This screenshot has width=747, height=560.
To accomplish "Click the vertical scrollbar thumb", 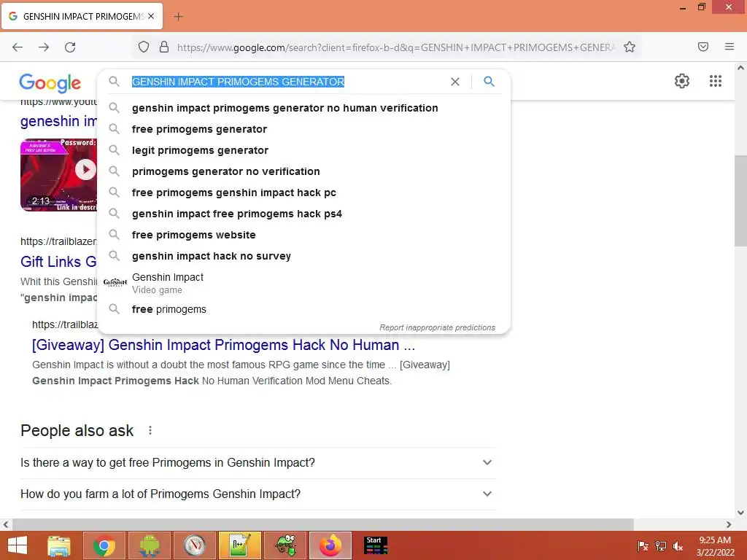I will pyautogui.click(x=740, y=201).
